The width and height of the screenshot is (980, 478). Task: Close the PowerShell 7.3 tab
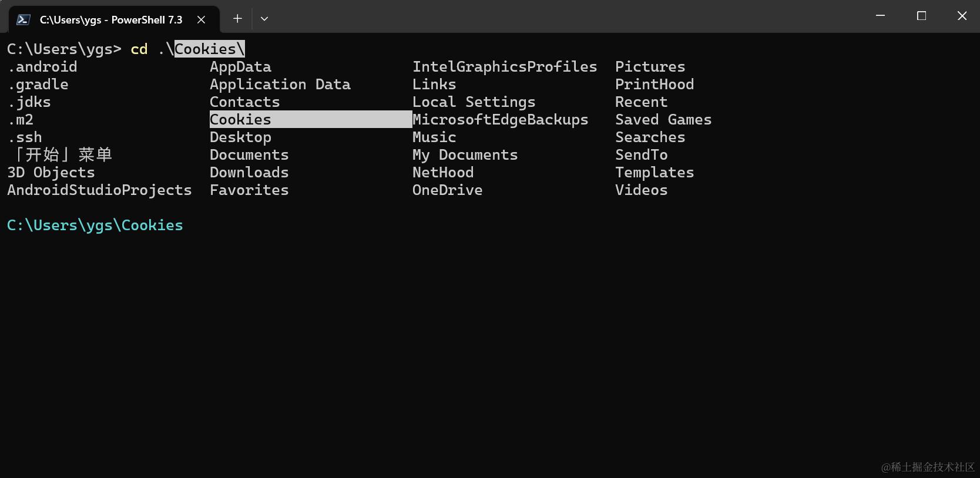click(x=201, y=19)
